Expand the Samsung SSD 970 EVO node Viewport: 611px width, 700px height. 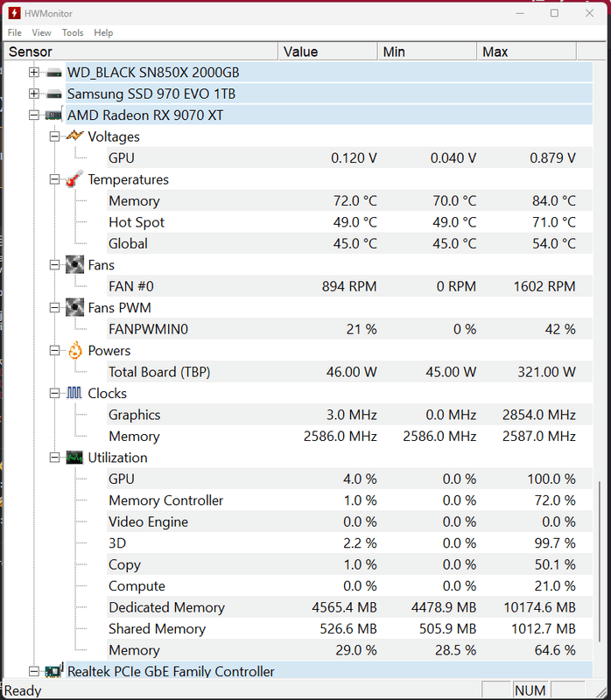click(x=34, y=94)
